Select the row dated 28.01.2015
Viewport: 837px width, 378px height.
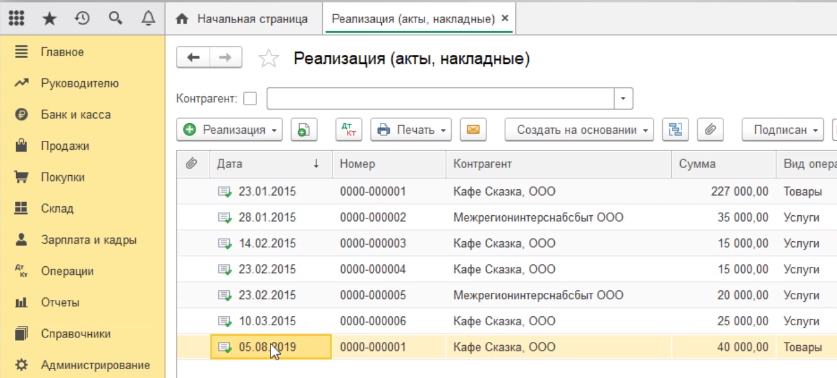[507, 217]
